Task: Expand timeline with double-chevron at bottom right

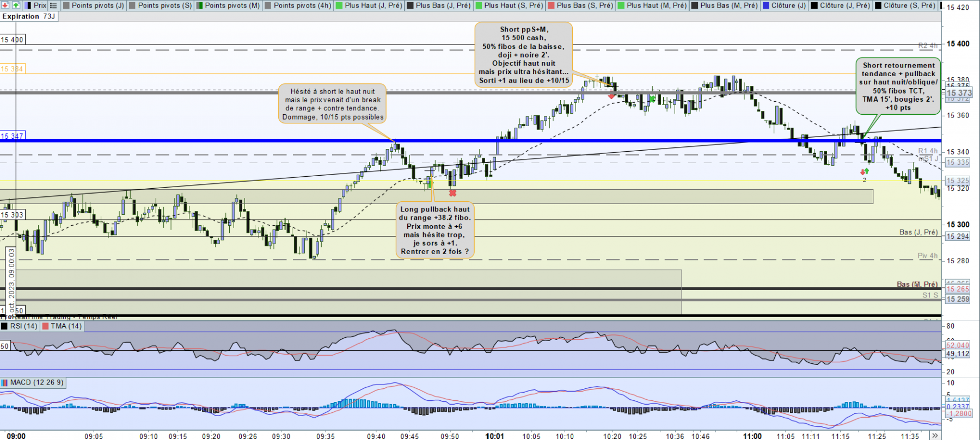Action: (x=935, y=436)
